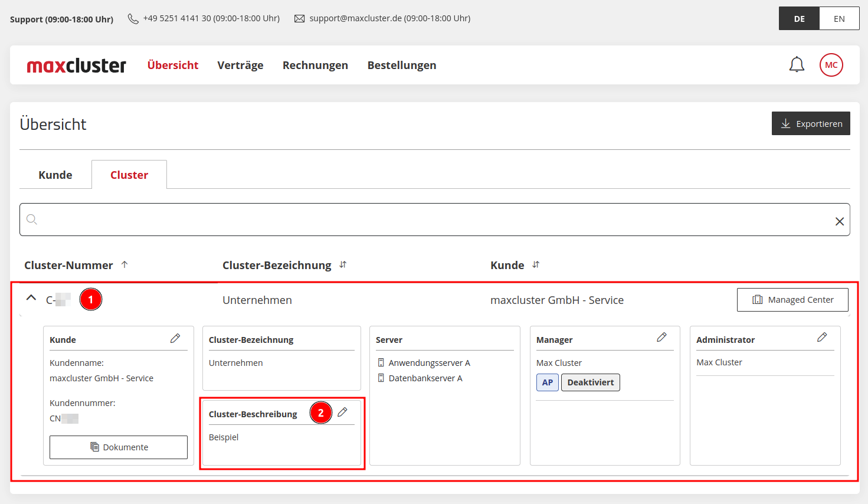Click Datenbankserver A in Server card
The image size is (868, 504).
pos(425,378)
